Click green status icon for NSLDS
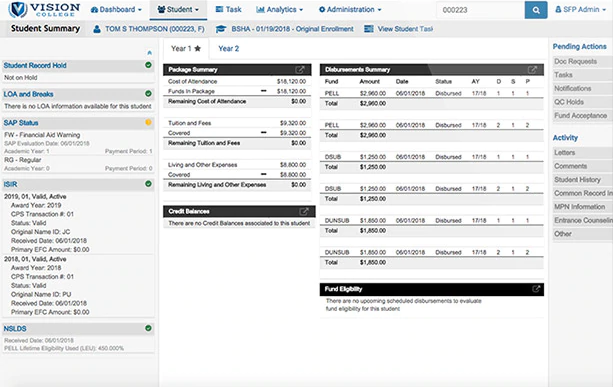This screenshot has width=613, height=387. coord(148,328)
